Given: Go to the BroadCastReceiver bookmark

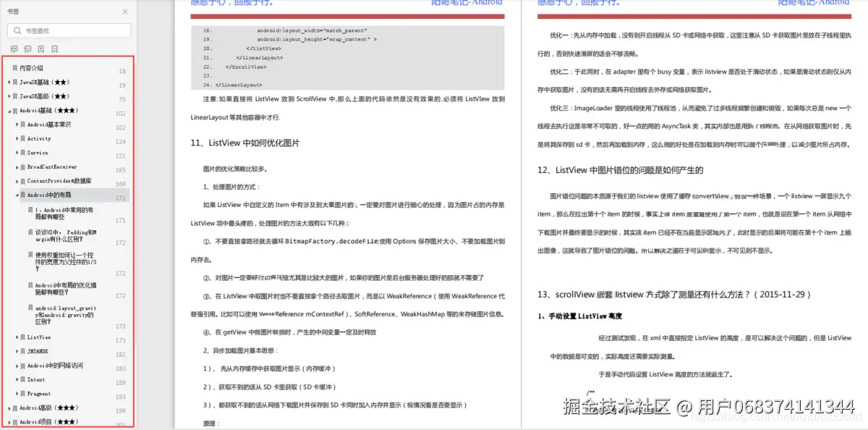Looking at the screenshot, I should pos(52,167).
